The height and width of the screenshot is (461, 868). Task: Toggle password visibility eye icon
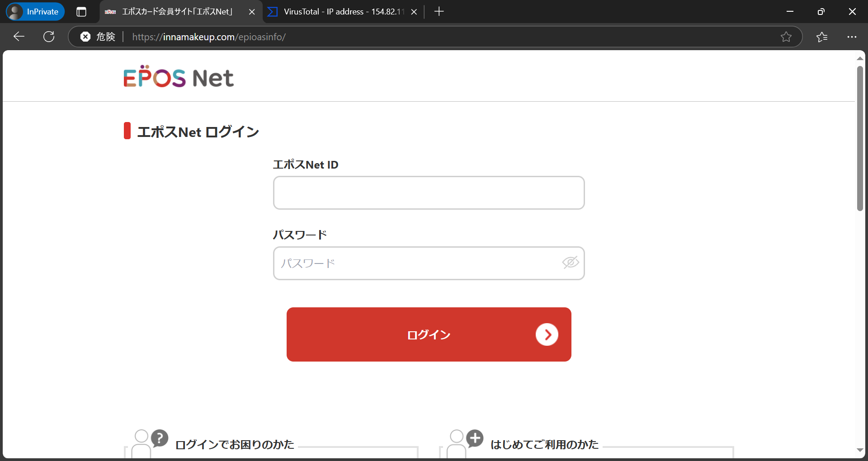(x=570, y=263)
